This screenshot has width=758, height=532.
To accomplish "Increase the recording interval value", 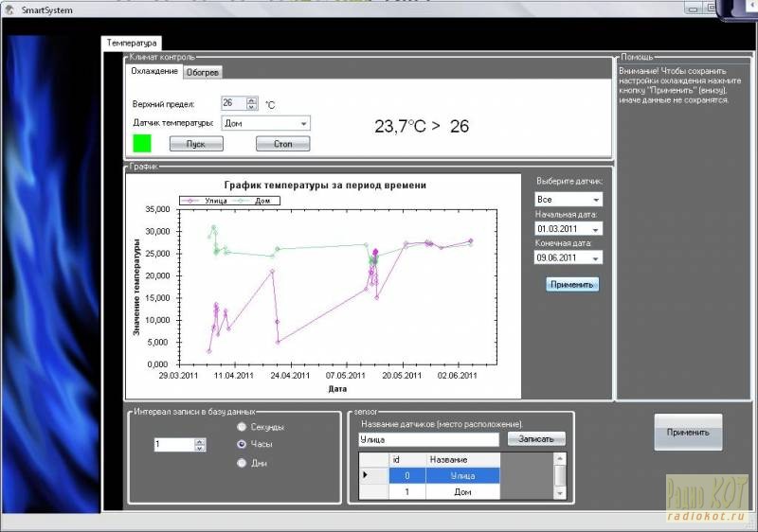I will click(x=200, y=442).
